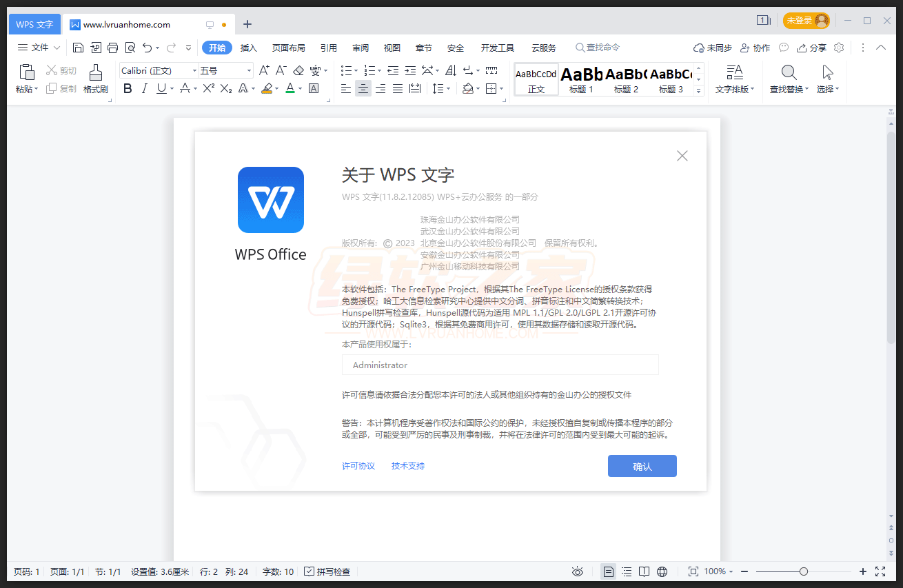
Task: Click the Format Painter (格式刷) icon
Action: pos(96,73)
